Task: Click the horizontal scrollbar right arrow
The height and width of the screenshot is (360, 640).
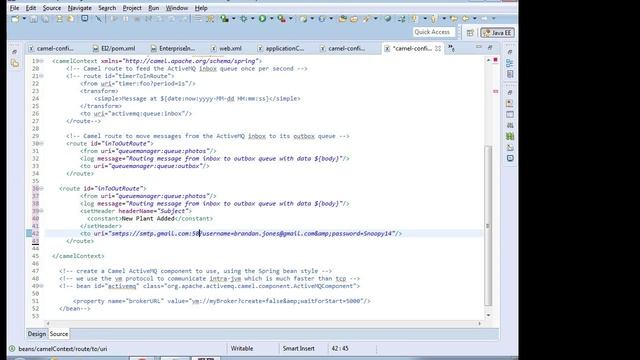Action: click(x=480, y=323)
